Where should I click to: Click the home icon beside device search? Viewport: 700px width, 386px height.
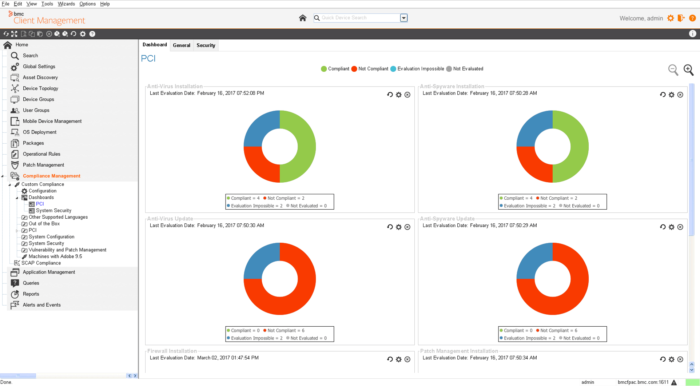point(303,18)
